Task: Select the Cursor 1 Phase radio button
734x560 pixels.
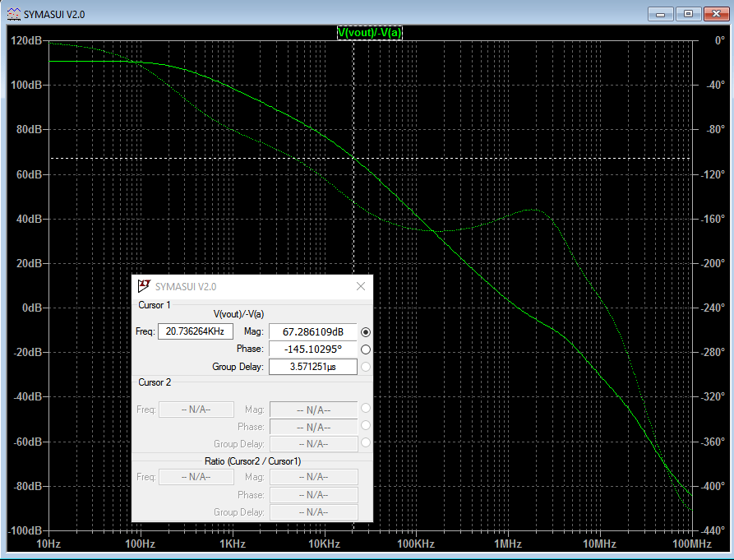Action: (x=366, y=349)
